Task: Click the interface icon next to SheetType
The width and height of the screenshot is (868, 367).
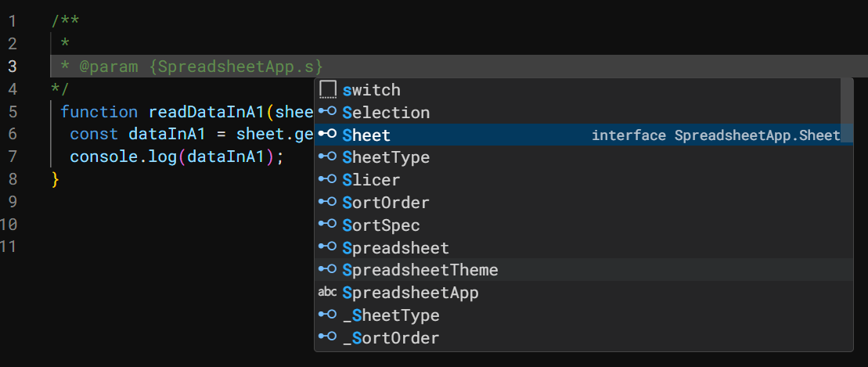Action: [x=328, y=157]
